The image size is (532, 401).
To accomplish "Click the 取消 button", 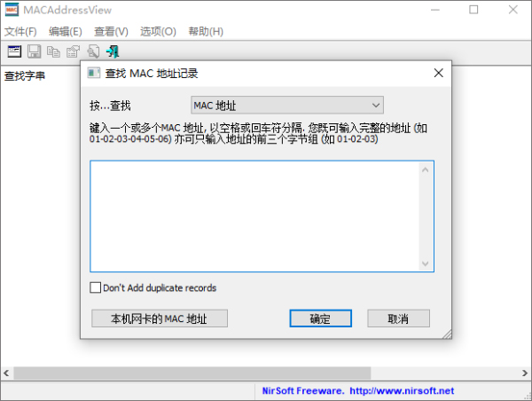I will (398, 318).
